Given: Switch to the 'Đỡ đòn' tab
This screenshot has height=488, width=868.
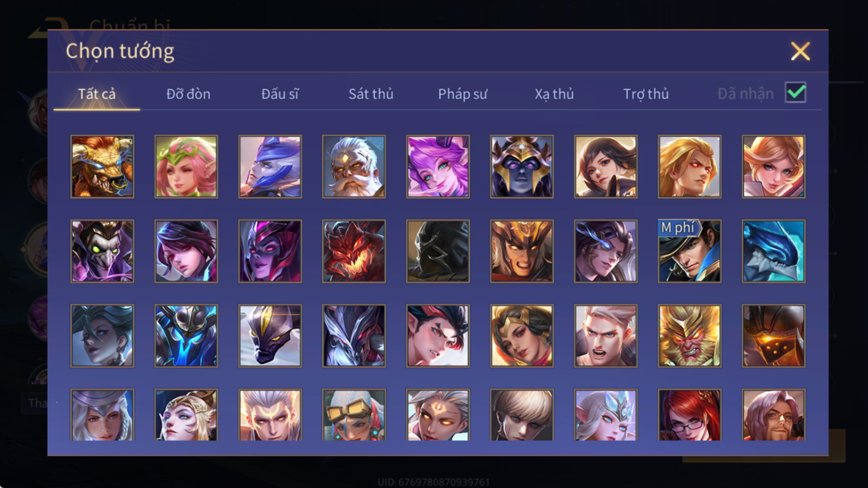Looking at the screenshot, I should point(188,94).
